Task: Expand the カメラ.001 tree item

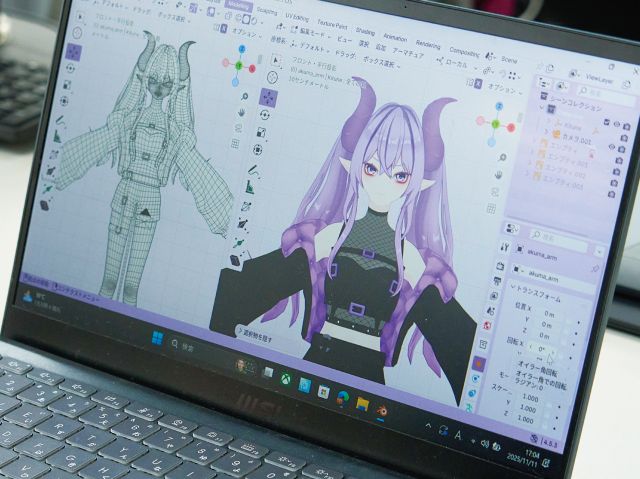Action: (x=547, y=132)
